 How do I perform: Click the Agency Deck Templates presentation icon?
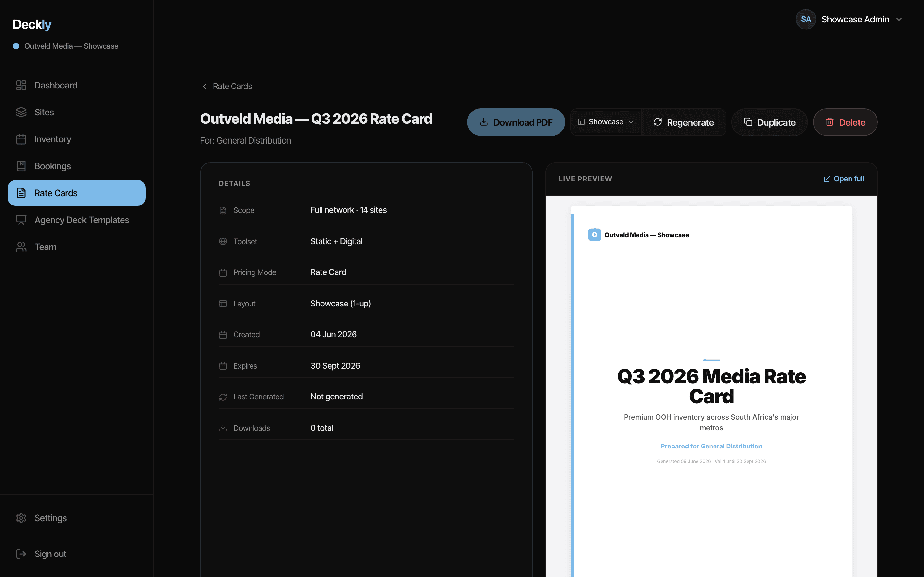(21, 220)
